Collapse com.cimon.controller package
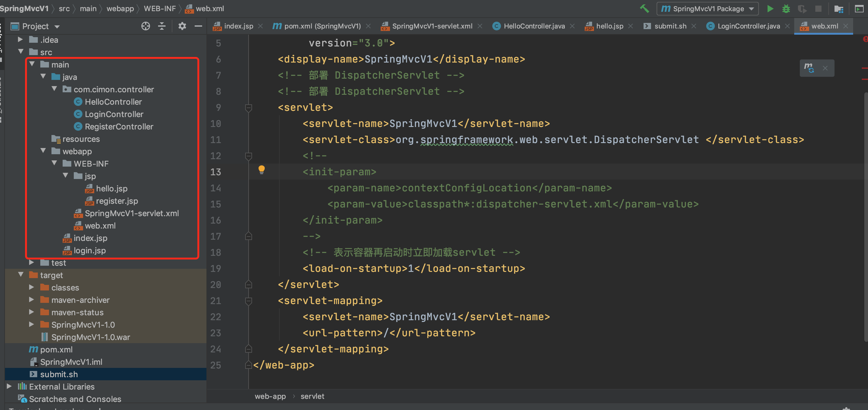This screenshot has width=868, height=410. click(54, 89)
